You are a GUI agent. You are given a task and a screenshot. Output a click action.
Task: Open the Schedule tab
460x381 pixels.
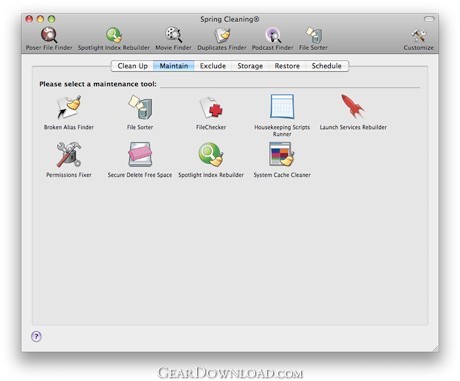(326, 66)
